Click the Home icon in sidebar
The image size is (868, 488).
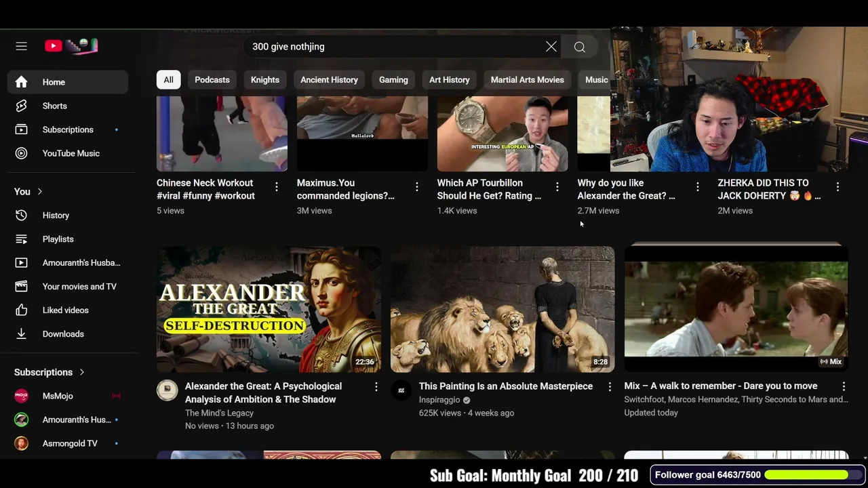click(21, 82)
